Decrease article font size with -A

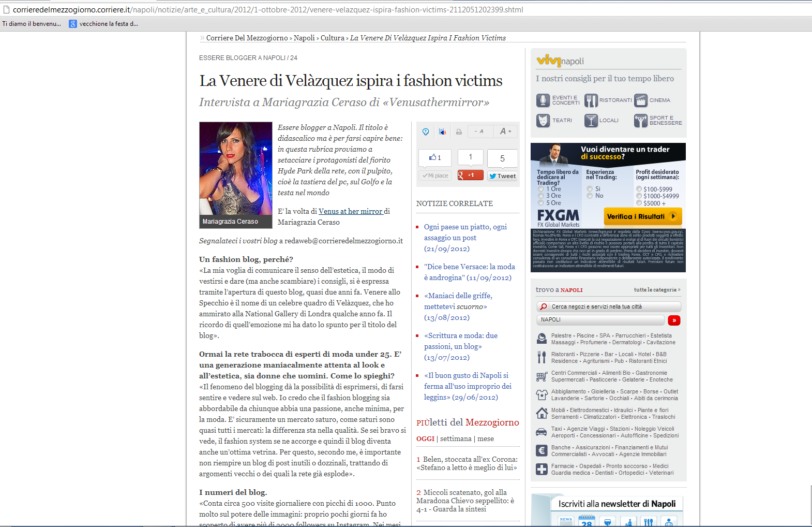[x=479, y=131]
